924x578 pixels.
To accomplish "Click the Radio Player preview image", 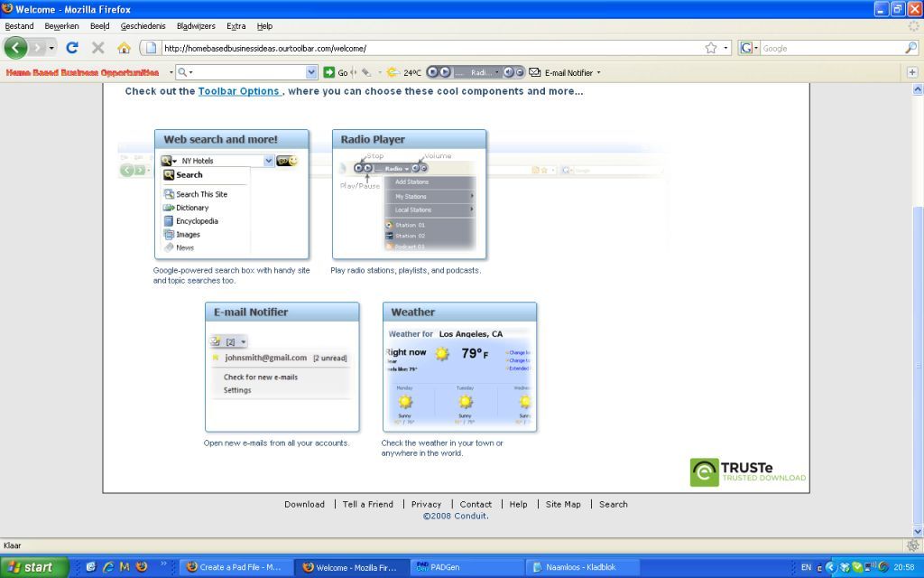I will [x=409, y=194].
